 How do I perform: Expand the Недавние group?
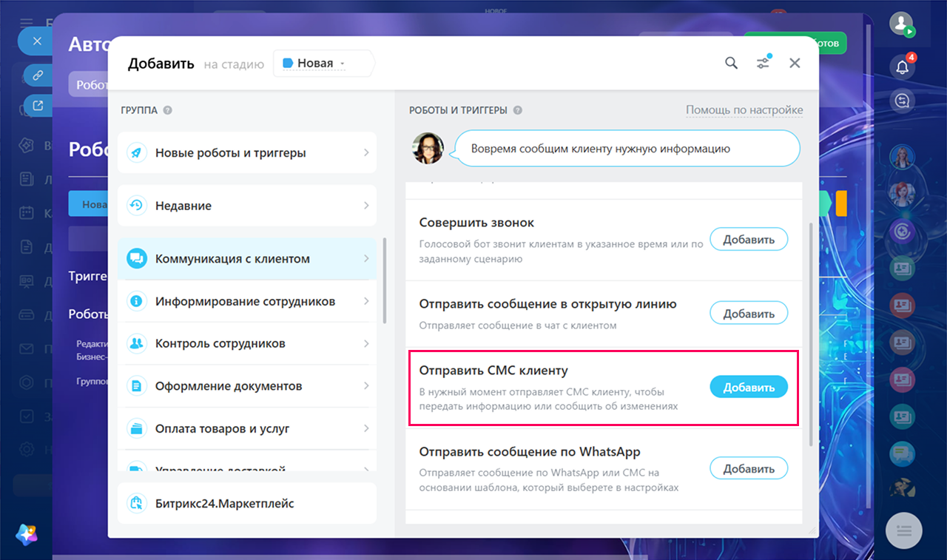click(247, 206)
